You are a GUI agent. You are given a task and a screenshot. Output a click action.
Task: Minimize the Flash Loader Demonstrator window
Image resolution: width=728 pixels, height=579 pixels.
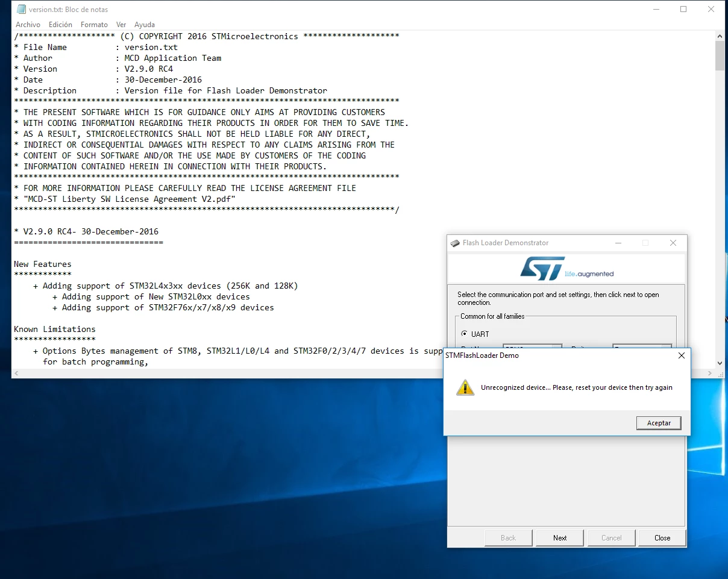click(618, 243)
